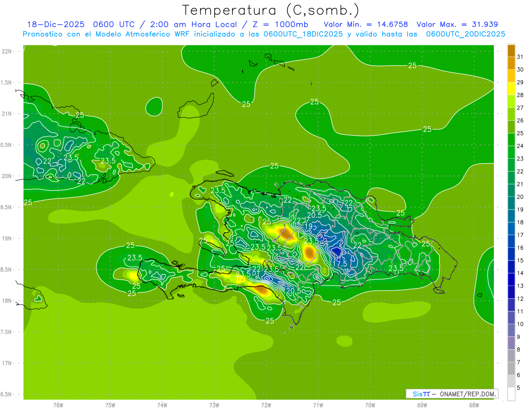This screenshot has height=411, width=532.
Task: Click the 'Valor Max. = 31.939' text
Action: [x=457, y=24]
